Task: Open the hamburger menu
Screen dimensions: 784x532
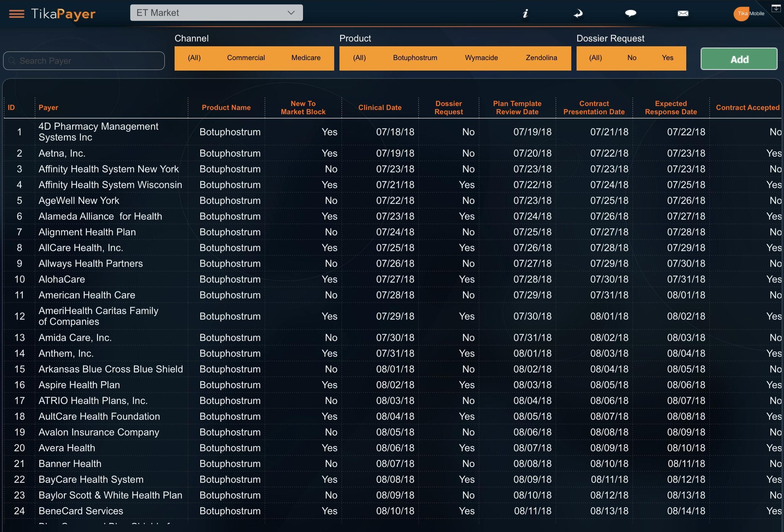Action: pyautogui.click(x=17, y=14)
